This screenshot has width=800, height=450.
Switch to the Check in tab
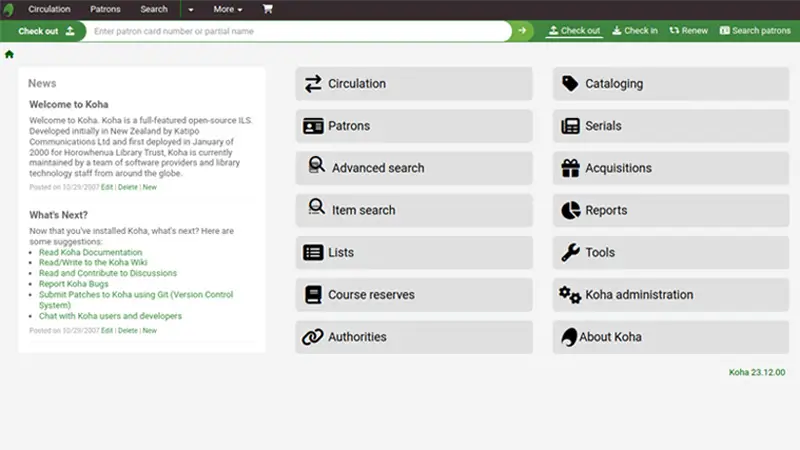(635, 31)
